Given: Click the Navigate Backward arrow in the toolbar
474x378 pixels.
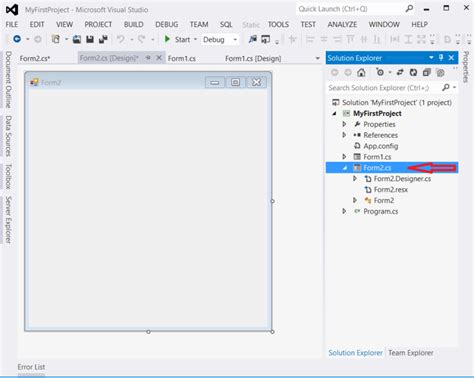Looking at the screenshot, I should (17, 39).
